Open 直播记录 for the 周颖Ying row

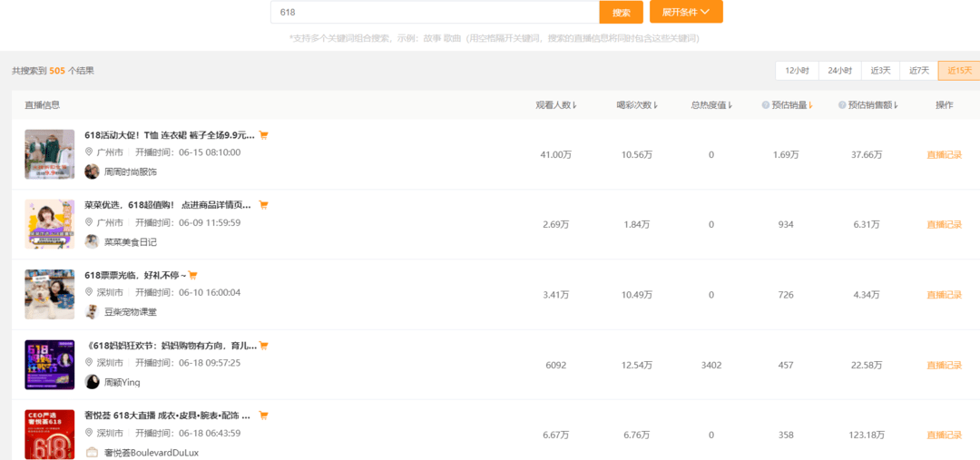(x=944, y=366)
